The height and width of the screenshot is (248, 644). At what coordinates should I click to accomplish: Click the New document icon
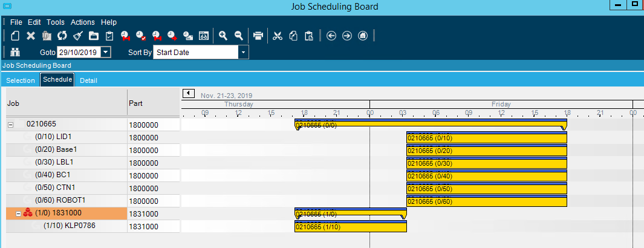tap(15, 36)
